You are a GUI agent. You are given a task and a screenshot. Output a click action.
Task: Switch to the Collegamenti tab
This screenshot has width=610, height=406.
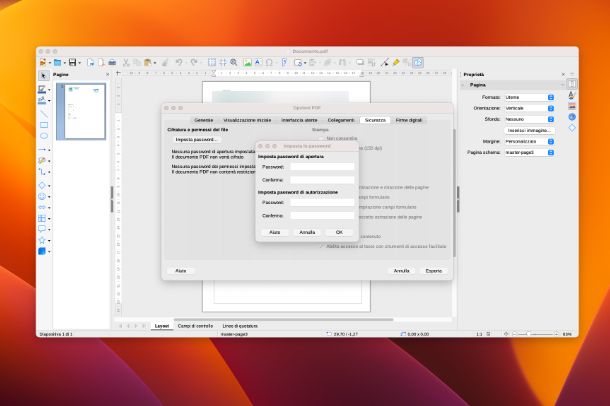click(x=341, y=120)
